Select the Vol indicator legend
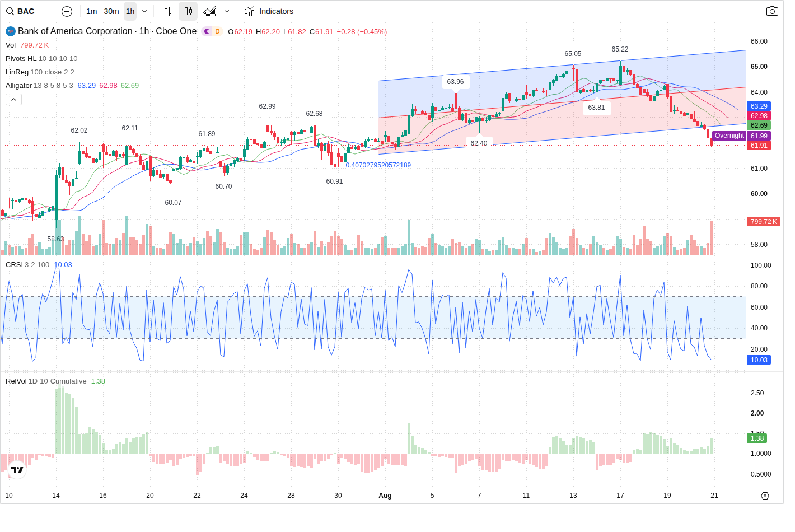Screen dimensions: 795x532 point(11,45)
